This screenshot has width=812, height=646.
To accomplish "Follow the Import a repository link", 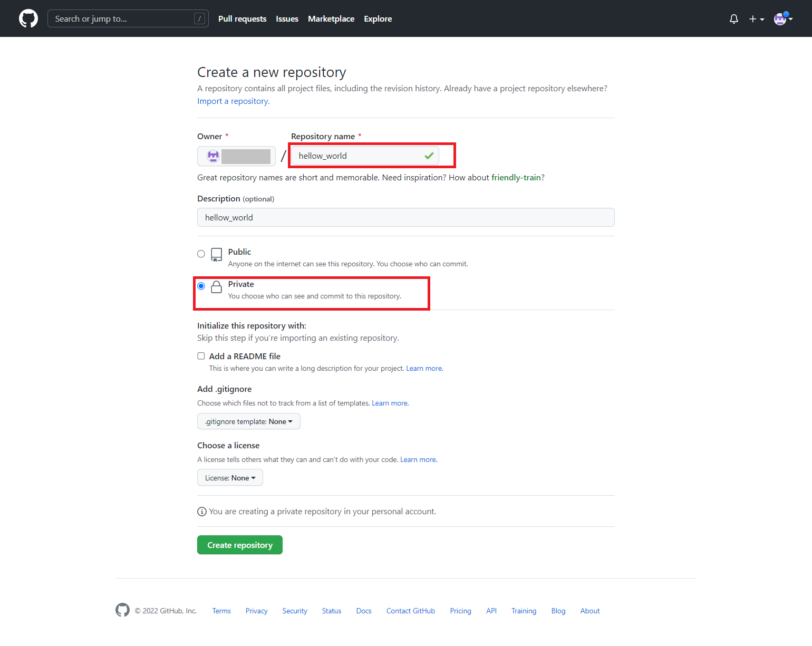I will click(x=233, y=101).
